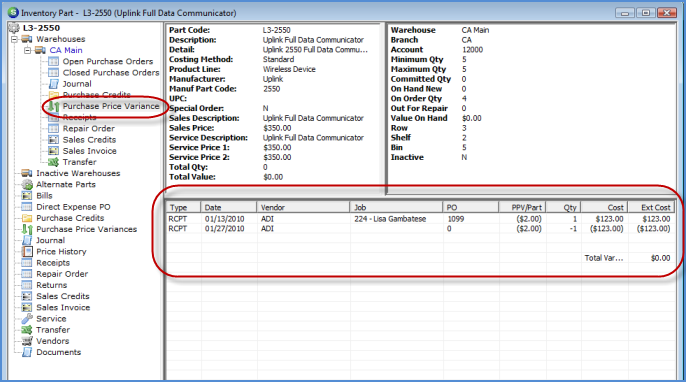Click the L3-2550 root gear icon
Image resolution: width=686 pixels, height=382 pixels.
(x=14, y=28)
